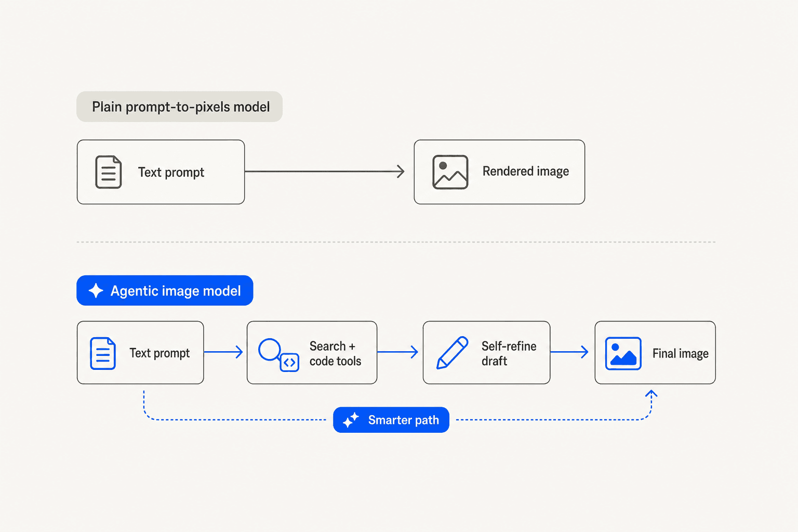This screenshot has width=798, height=532.
Task: Click the 'Text prompt' text in the Agentic row
Action: click(x=159, y=353)
